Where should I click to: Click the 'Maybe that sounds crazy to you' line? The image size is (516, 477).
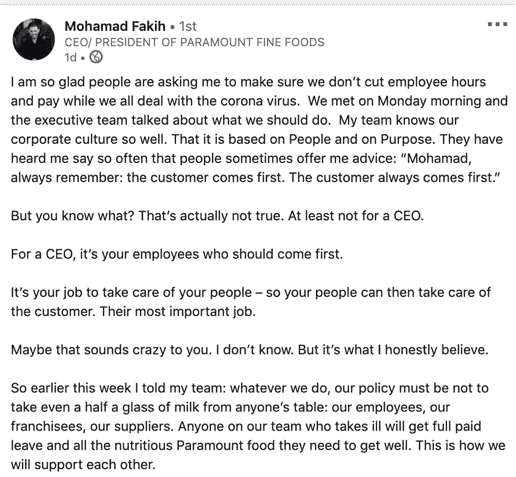click(250, 350)
